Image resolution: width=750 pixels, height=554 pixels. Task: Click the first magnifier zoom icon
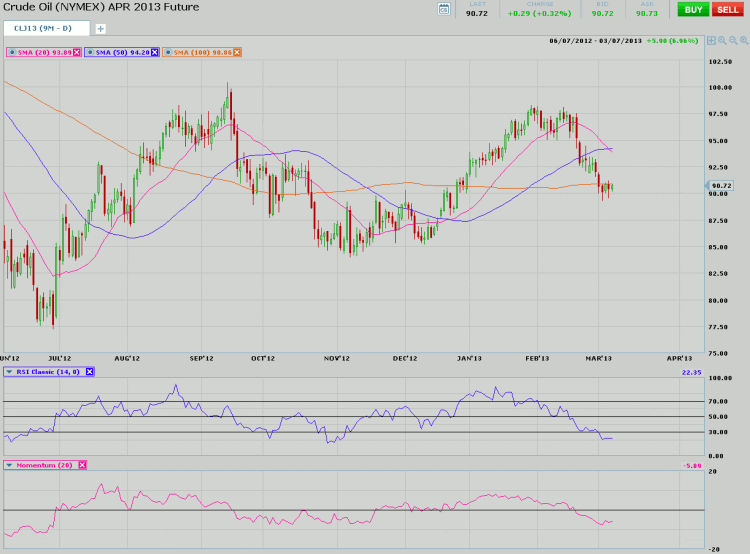click(720, 41)
